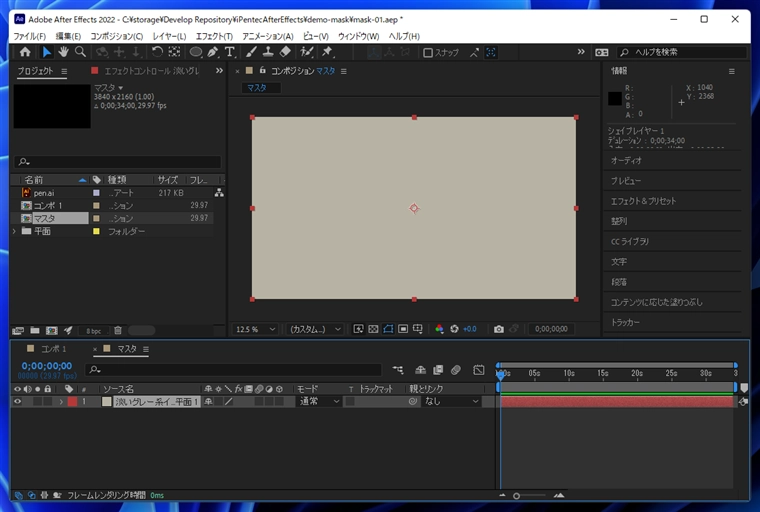
Task: Select the Zoom magnifier tool
Action: pos(81,52)
